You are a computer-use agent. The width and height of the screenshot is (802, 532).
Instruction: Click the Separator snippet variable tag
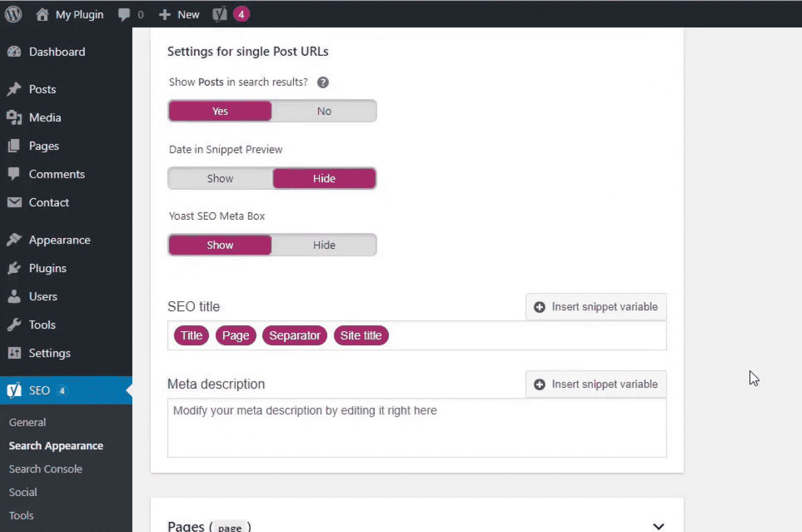point(295,335)
